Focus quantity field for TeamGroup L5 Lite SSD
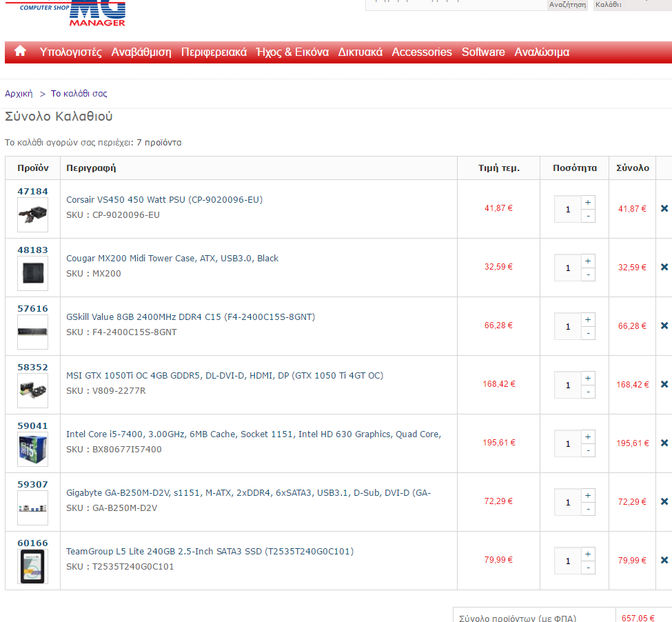This screenshot has height=622, width=672. [568, 561]
